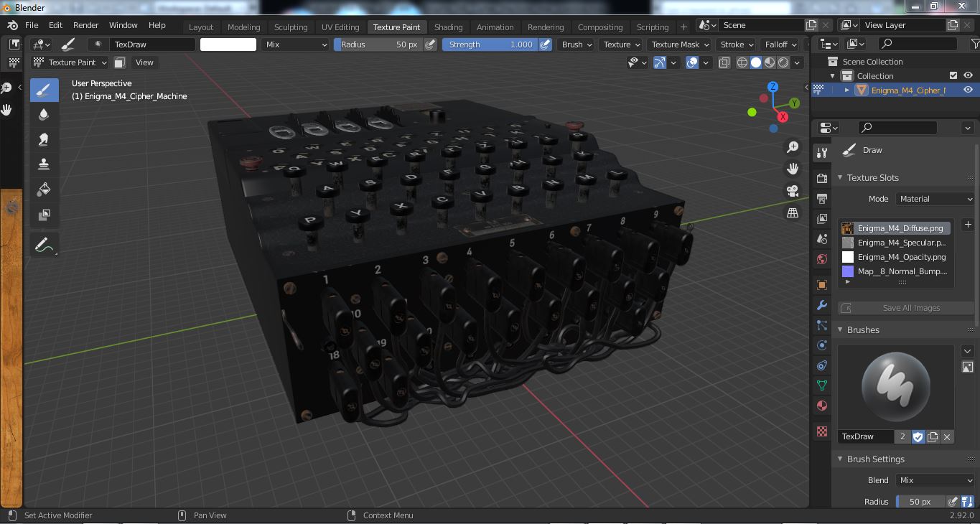Open the Render properties tab
980x524 pixels.
822,178
